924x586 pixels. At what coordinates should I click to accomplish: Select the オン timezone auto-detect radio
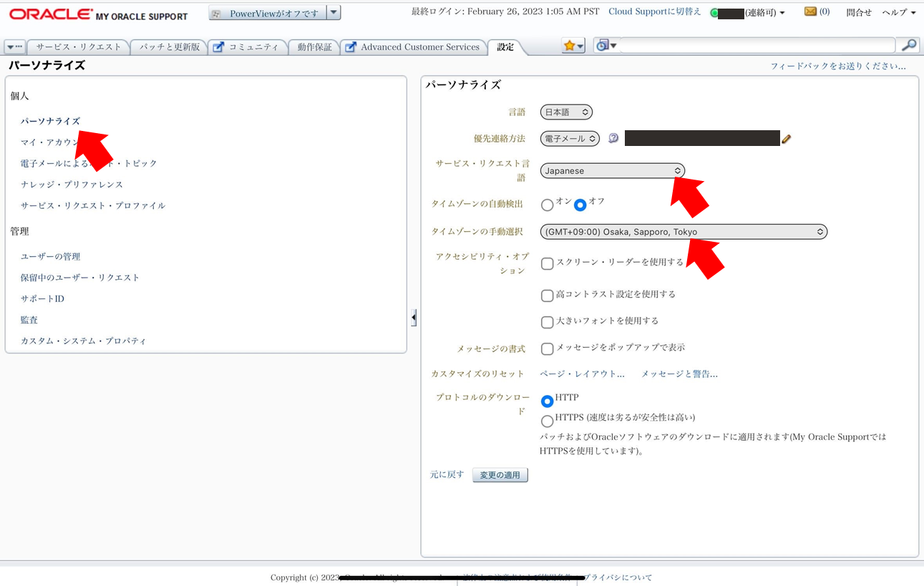pyautogui.click(x=548, y=205)
